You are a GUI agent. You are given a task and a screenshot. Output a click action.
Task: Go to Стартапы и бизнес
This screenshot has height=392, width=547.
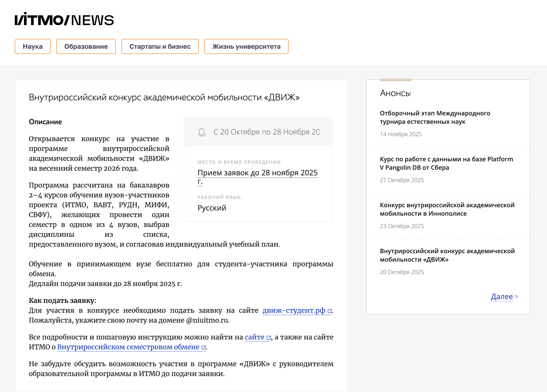coord(160,47)
